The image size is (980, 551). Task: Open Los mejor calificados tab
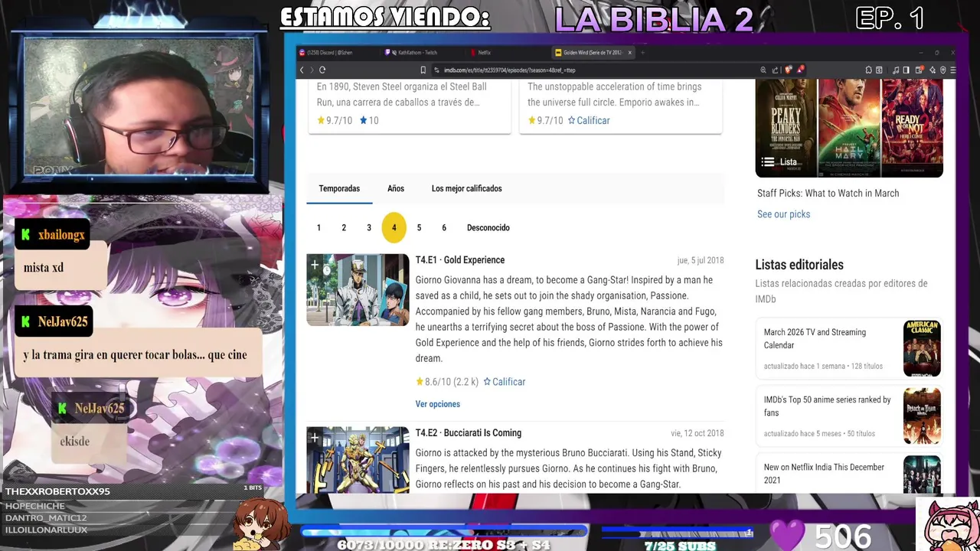tap(467, 188)
